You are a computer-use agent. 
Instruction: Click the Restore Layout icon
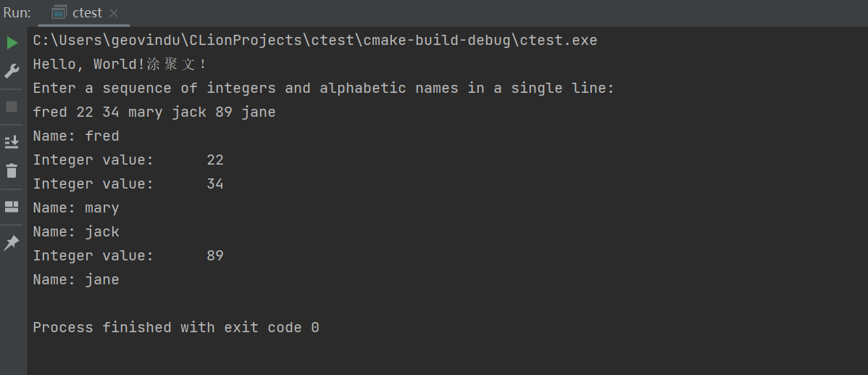click(x=12, y=207)
